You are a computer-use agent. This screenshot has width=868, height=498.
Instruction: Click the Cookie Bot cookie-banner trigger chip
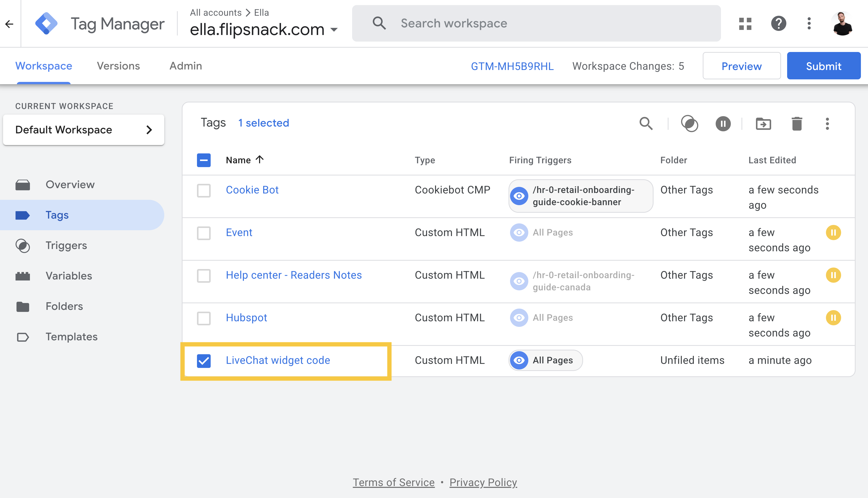(x=581, y=196)
